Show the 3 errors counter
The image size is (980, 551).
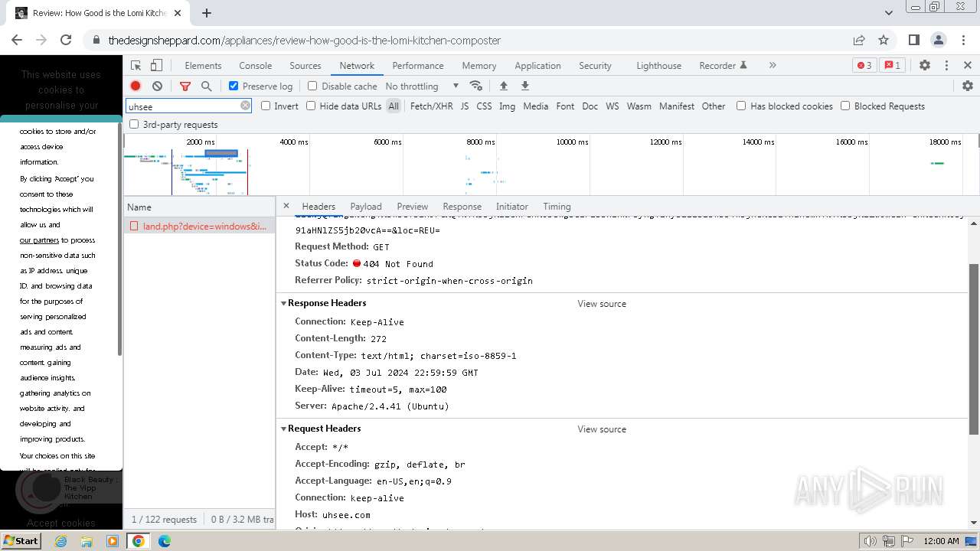pyautogui.click(x=864, y=66)
